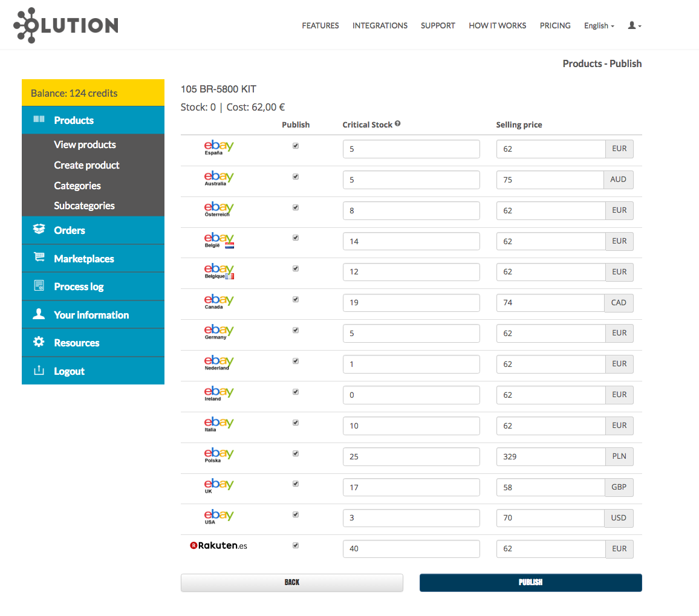Click eBay Polska selling price field
The width and height of the screenshot is (699, 616).
click(550, 456)
